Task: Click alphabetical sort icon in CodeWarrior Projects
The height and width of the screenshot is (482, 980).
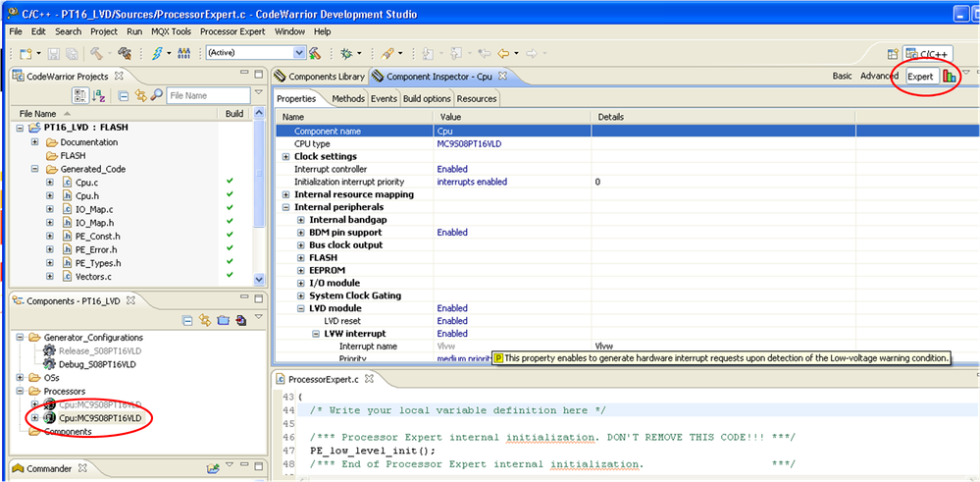Action: (97, 95)
